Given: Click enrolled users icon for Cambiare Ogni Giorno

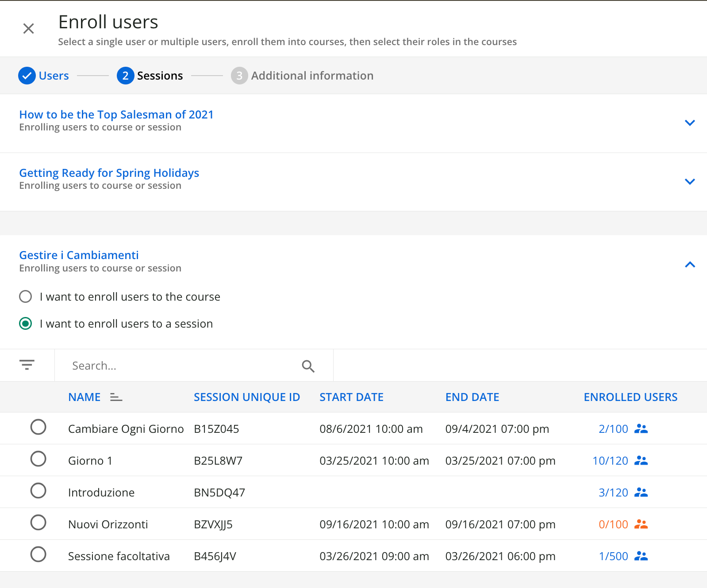Looking at the screenshot, I should click(x=641, y=429).
